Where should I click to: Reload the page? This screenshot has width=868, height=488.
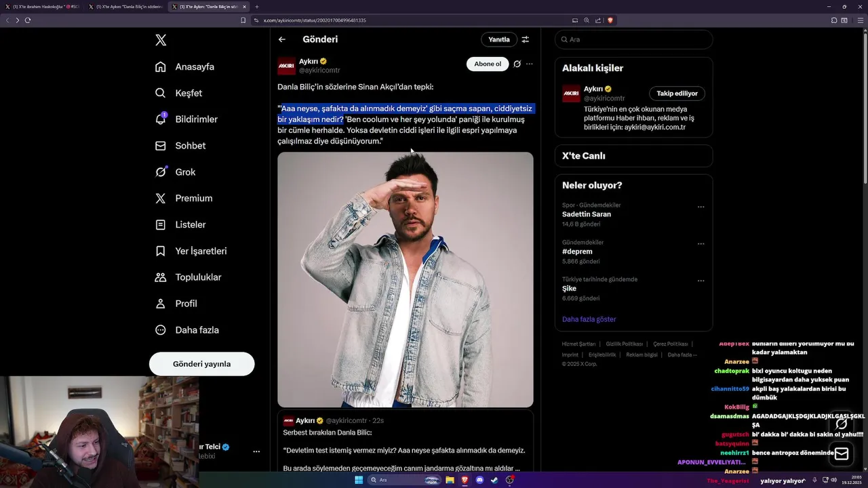(x=28, y=20)
